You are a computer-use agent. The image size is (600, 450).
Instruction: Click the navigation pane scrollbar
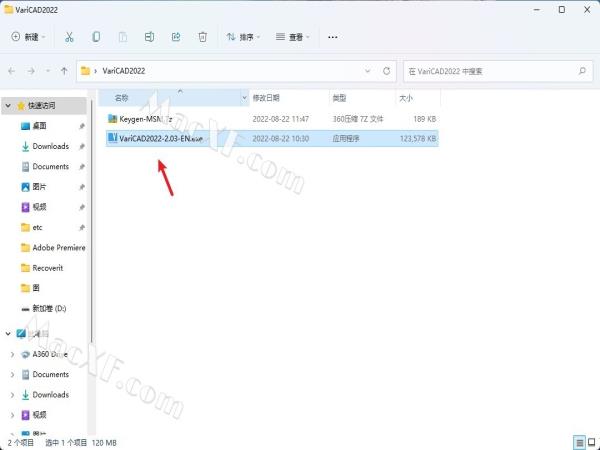coord(91,222)
